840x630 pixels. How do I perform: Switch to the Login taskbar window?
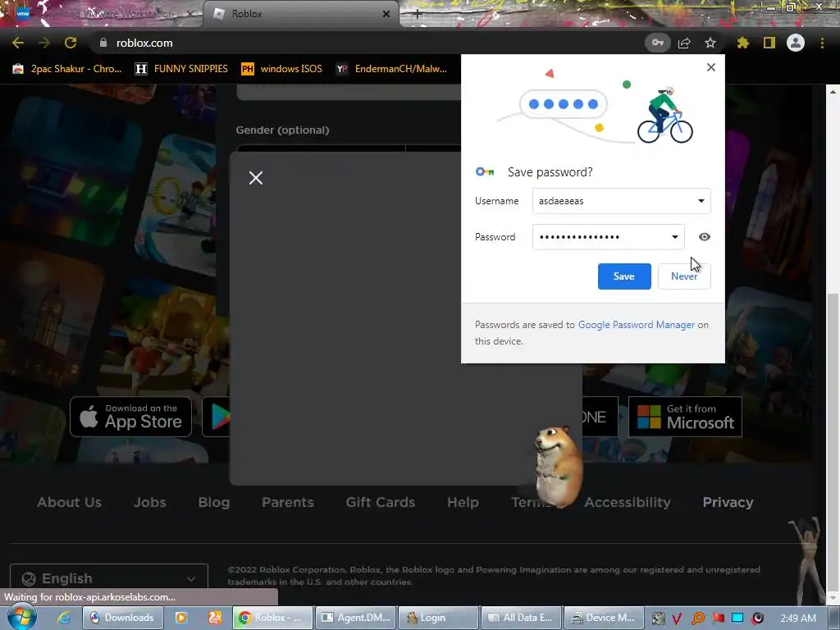(x=438, y=618)
